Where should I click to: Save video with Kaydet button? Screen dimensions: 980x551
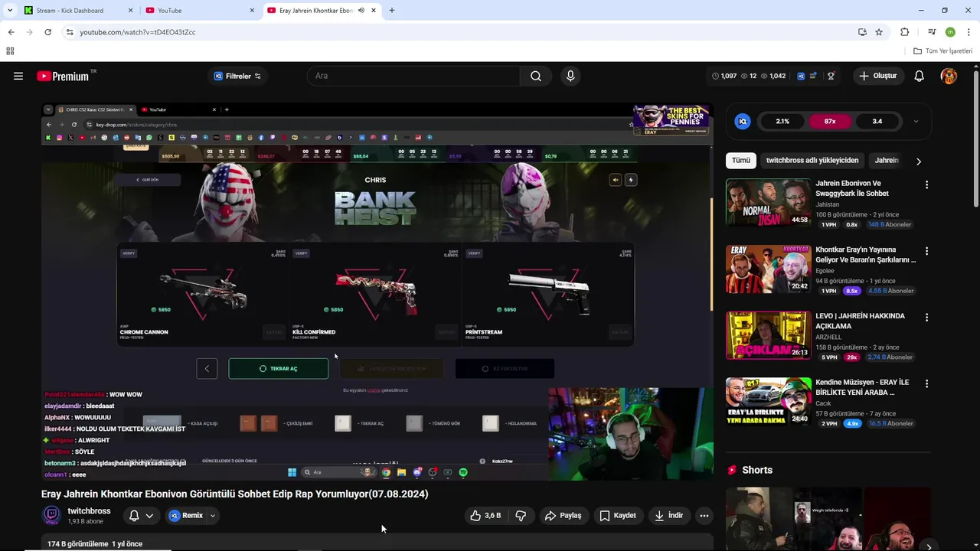pyautogui.click(x=617, y=516)
